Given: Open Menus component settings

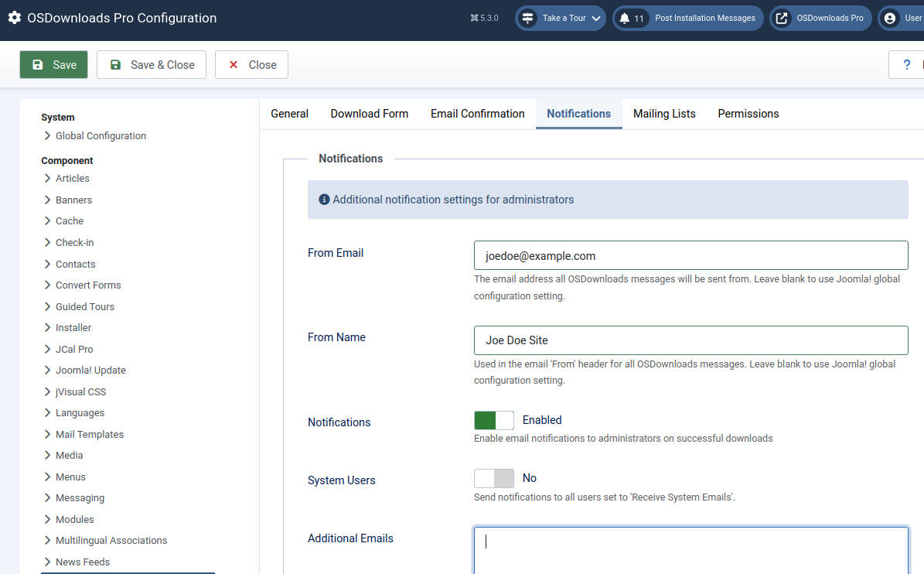Looking at the screenshot, I should [70, 477].
